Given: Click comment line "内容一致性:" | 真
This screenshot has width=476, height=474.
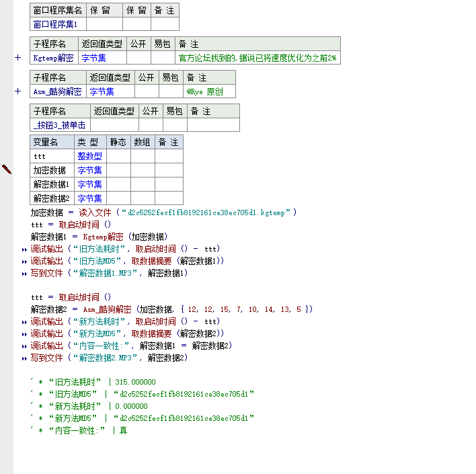Looking at the screenshot, I should [79, 430].
